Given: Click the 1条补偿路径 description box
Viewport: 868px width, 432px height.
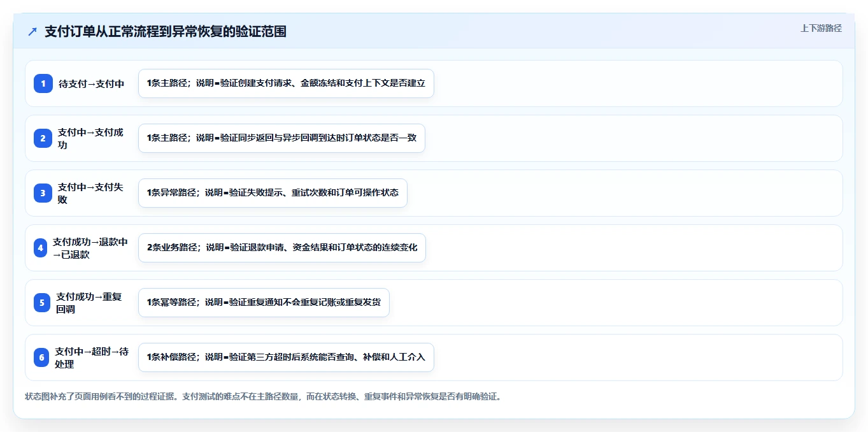Looking at the screenshot, I should tap(286, 357).
